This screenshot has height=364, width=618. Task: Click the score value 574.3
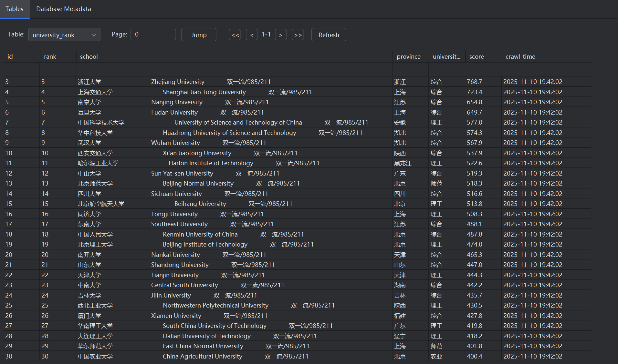pos(483,133)
